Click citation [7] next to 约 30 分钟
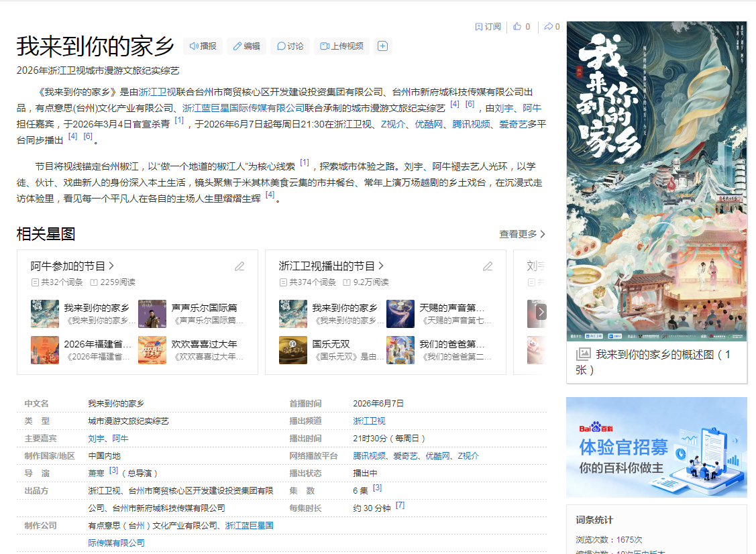756x554 pixels. point(400,505)
